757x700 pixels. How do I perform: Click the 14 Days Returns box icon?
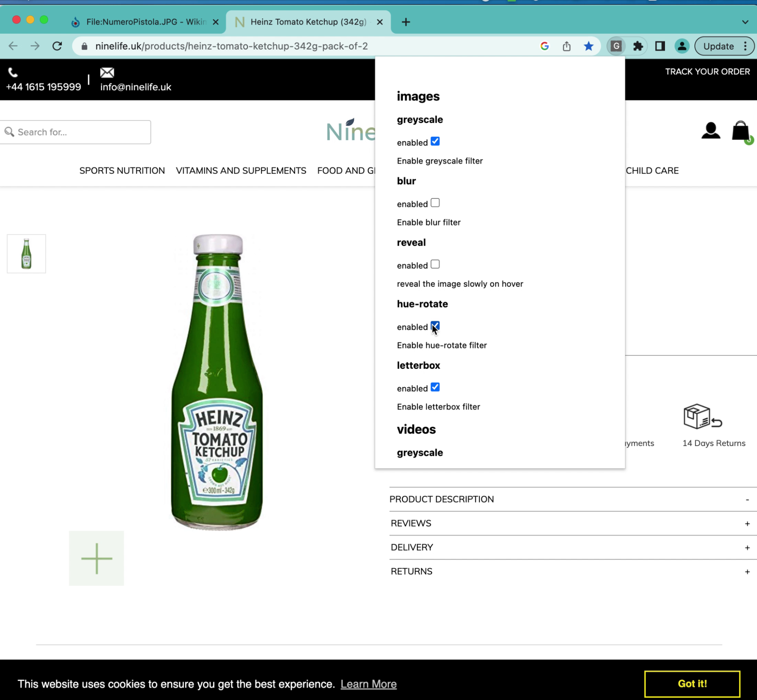tap(703, 416)
